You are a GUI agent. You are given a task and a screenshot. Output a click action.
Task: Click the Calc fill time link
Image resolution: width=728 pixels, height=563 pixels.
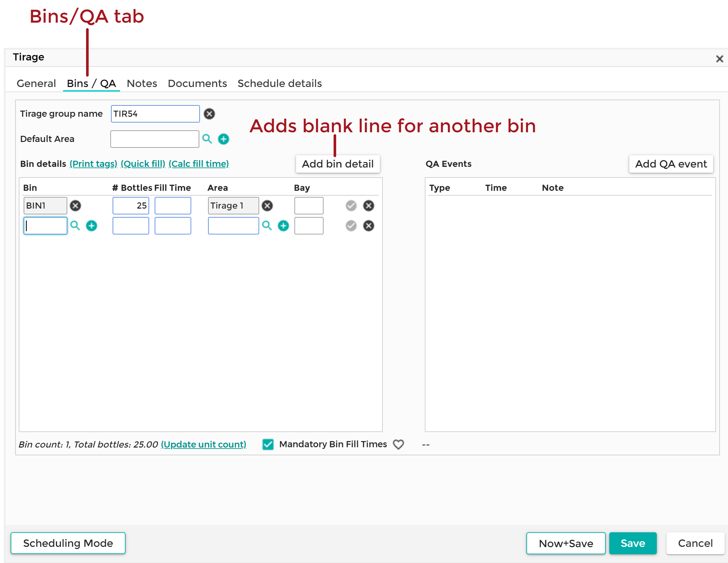pos(199,164)
